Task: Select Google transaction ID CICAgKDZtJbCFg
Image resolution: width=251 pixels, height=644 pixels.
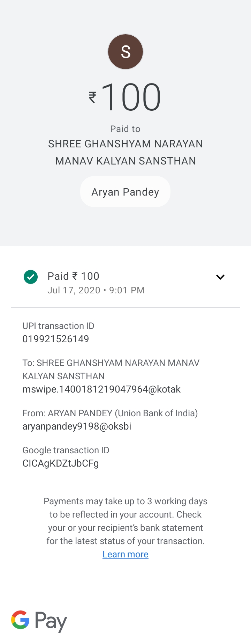Action: click(x=61, y=463)
